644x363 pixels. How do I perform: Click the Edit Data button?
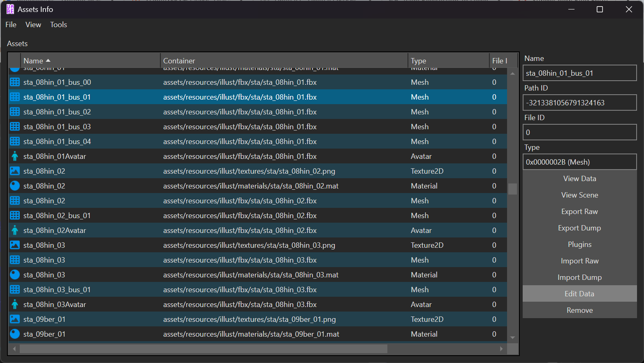(x=579, y=293)
